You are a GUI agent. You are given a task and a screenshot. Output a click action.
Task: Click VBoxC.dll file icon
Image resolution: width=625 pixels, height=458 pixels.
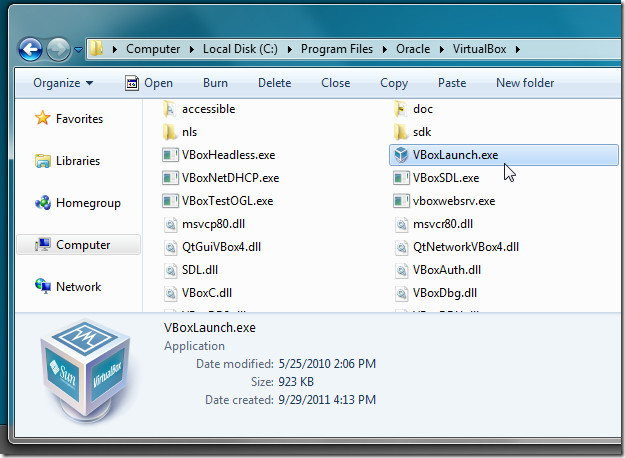(x=170, y=293)
